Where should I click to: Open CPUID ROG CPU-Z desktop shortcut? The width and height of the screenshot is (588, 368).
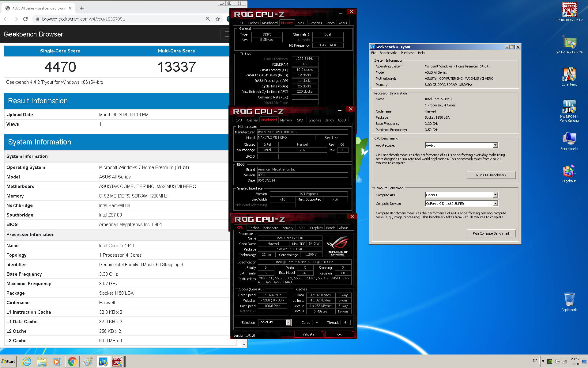click(569, 12)
